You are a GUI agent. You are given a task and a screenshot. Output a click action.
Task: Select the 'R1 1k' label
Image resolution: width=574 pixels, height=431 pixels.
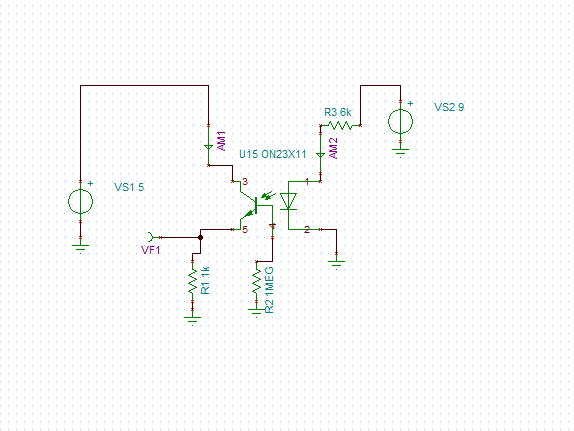[205, 280]
